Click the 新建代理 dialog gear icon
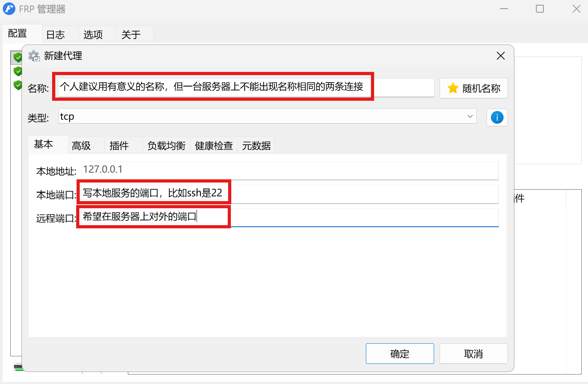Viewport: 588px width, 384px height. click(34, 56)
